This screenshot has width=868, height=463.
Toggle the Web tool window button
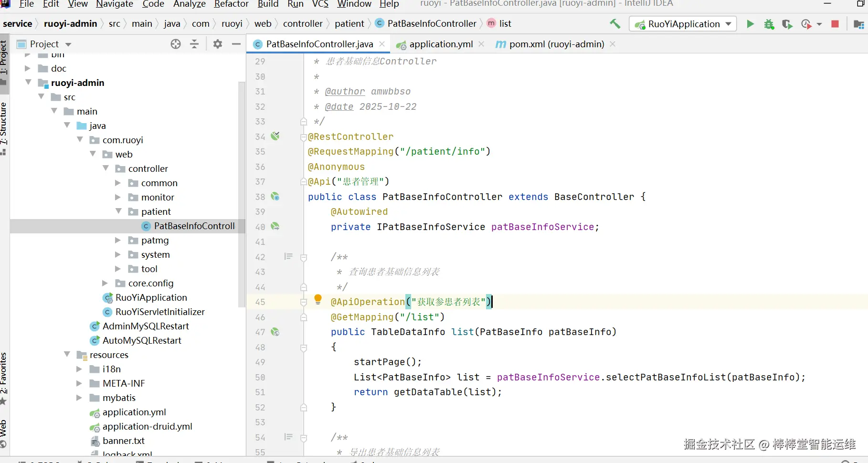coord(4,433)
